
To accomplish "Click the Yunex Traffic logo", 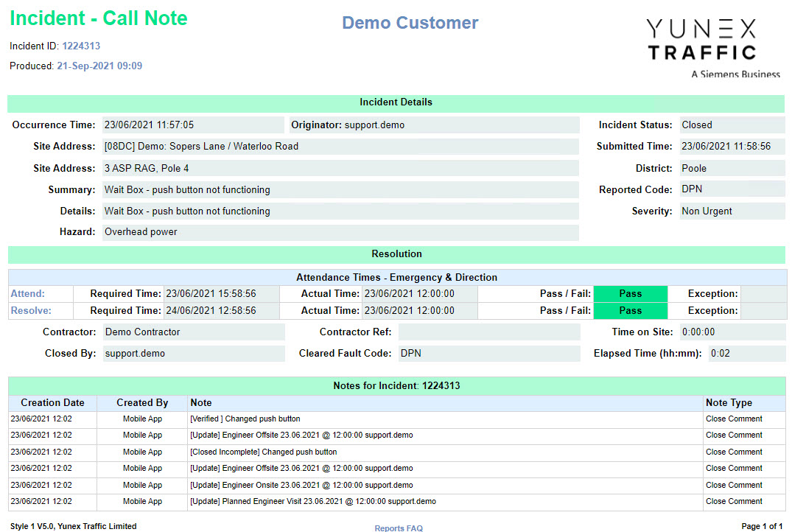I will 713,48.
